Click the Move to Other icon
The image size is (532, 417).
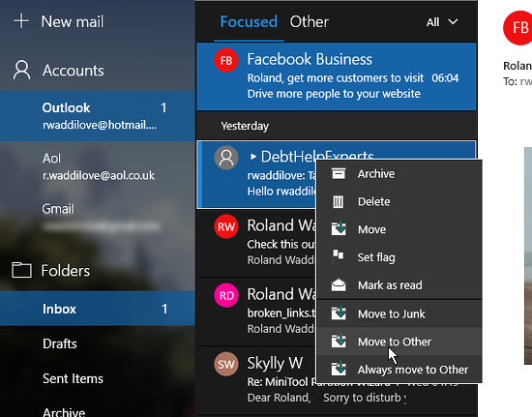[x=339, y=341]
